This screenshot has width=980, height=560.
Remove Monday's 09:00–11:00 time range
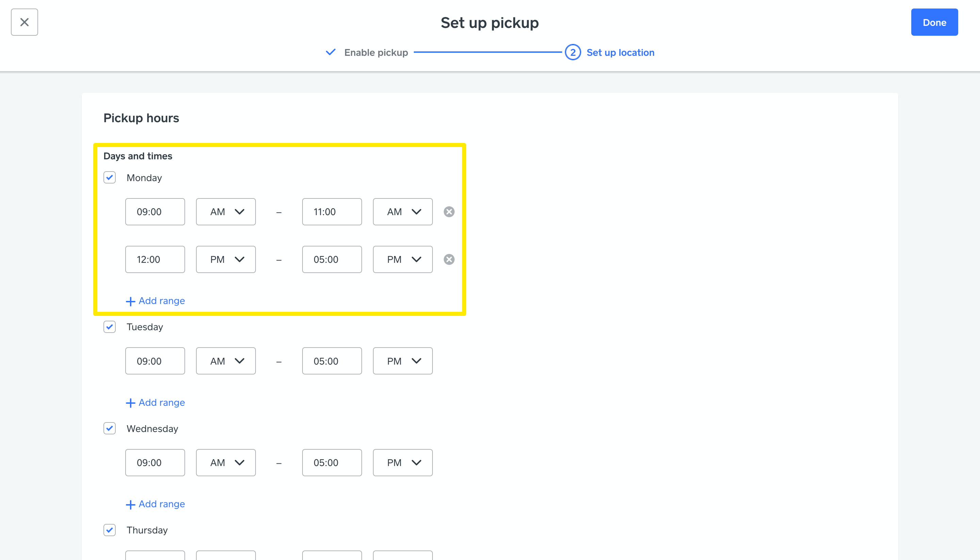tap(449, 212)
